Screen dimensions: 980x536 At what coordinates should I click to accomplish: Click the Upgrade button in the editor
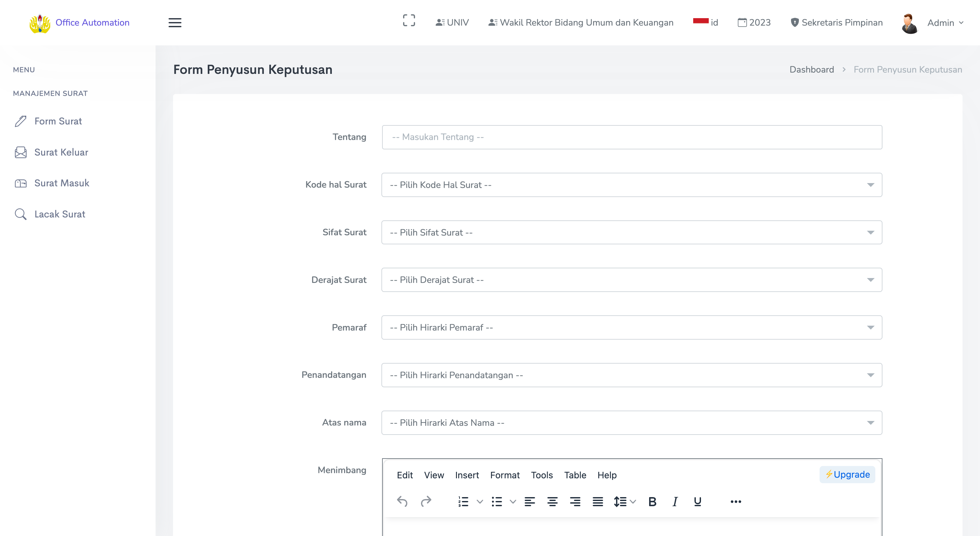847,474
